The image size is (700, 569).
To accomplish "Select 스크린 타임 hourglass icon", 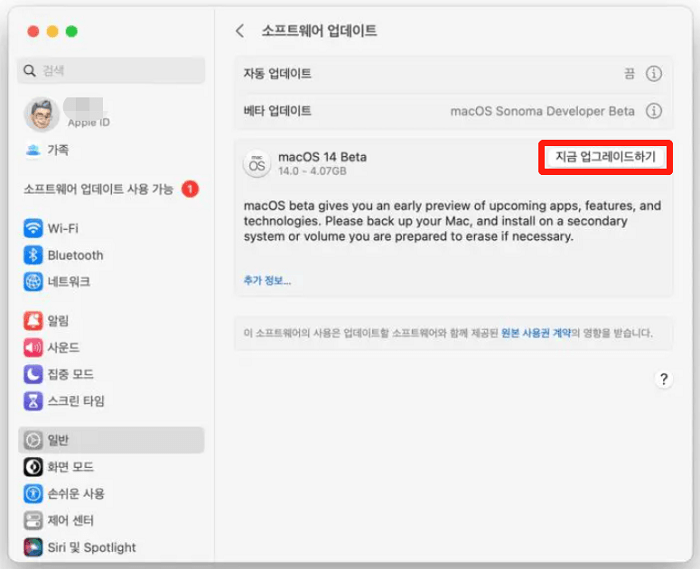I will click(x=33, y=401).
